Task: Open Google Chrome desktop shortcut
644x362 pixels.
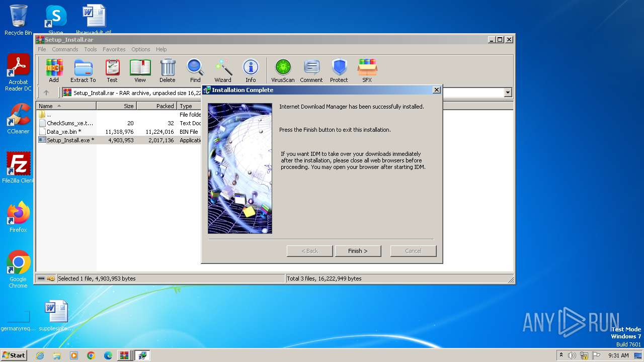Action: click(18, 270)
